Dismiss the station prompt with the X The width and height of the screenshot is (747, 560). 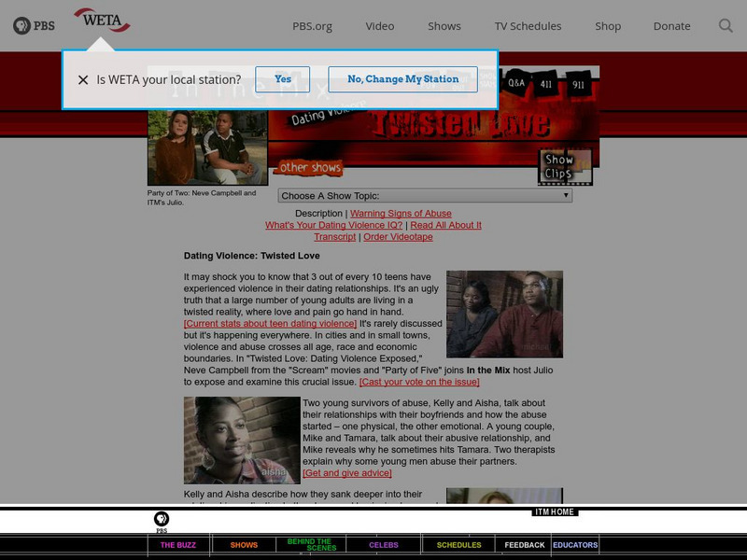(83, 80)
